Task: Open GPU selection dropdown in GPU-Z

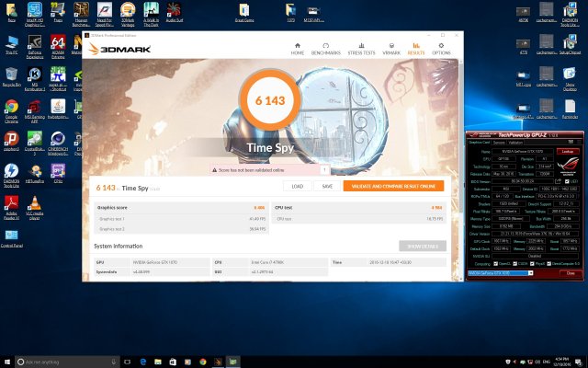Action: (501, 273)
